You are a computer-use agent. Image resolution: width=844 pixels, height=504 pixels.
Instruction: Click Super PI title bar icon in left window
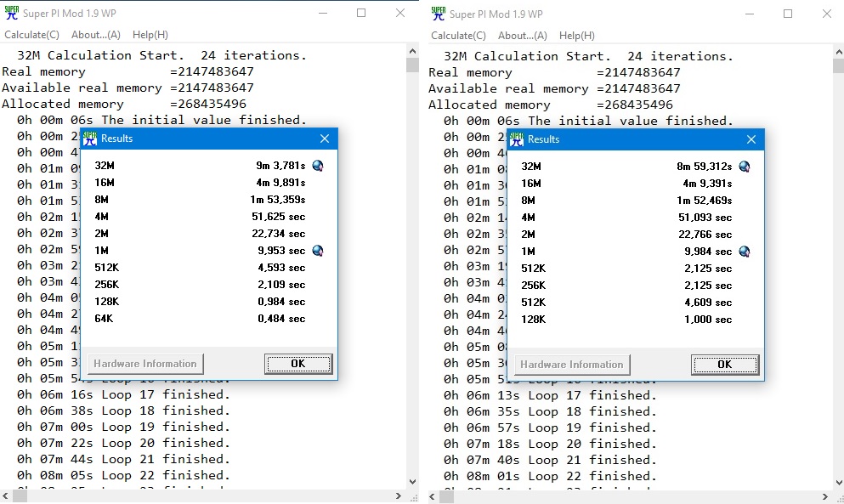point(11,13)
